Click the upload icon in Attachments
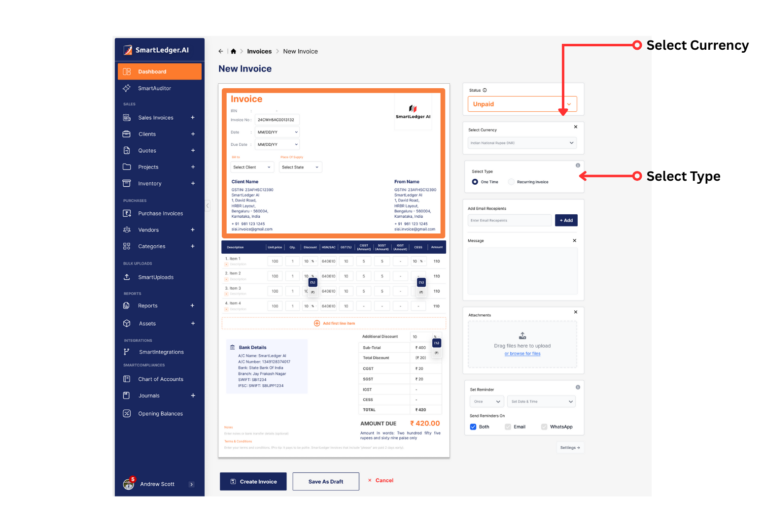 (522, 336)
